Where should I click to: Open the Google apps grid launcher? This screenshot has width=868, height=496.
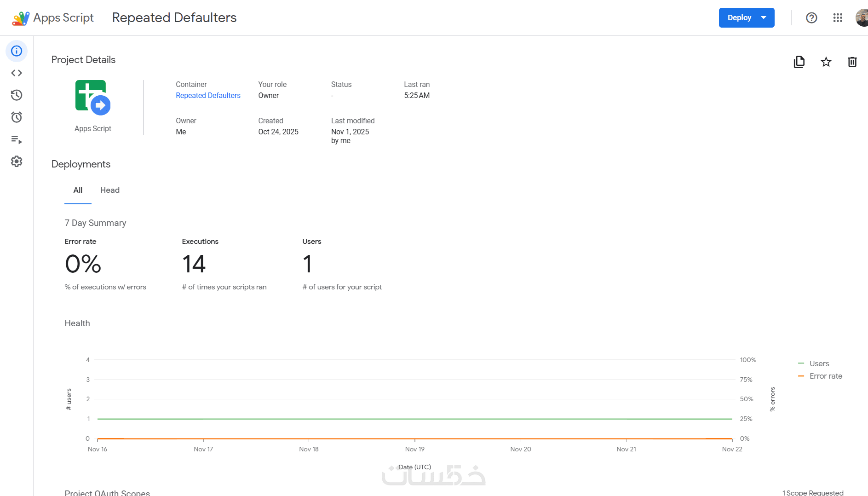[x=838, y=18]
